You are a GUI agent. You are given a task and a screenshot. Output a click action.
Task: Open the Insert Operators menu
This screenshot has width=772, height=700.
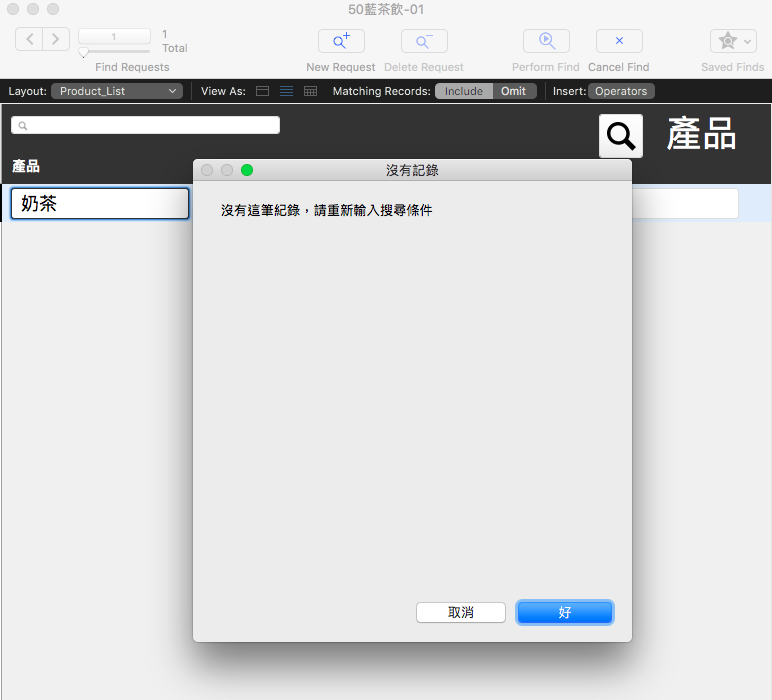(621, 91)
